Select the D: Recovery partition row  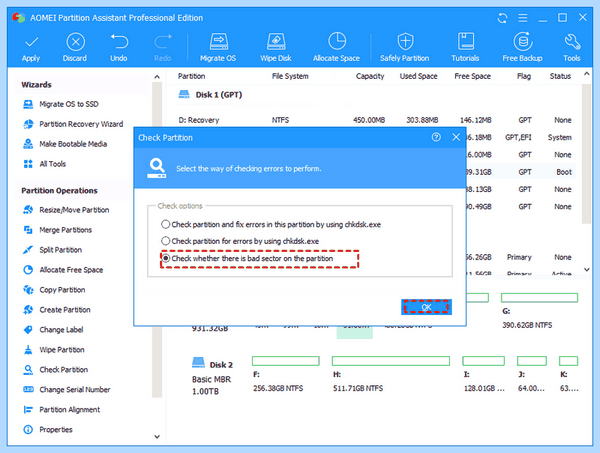pos(375,120)
